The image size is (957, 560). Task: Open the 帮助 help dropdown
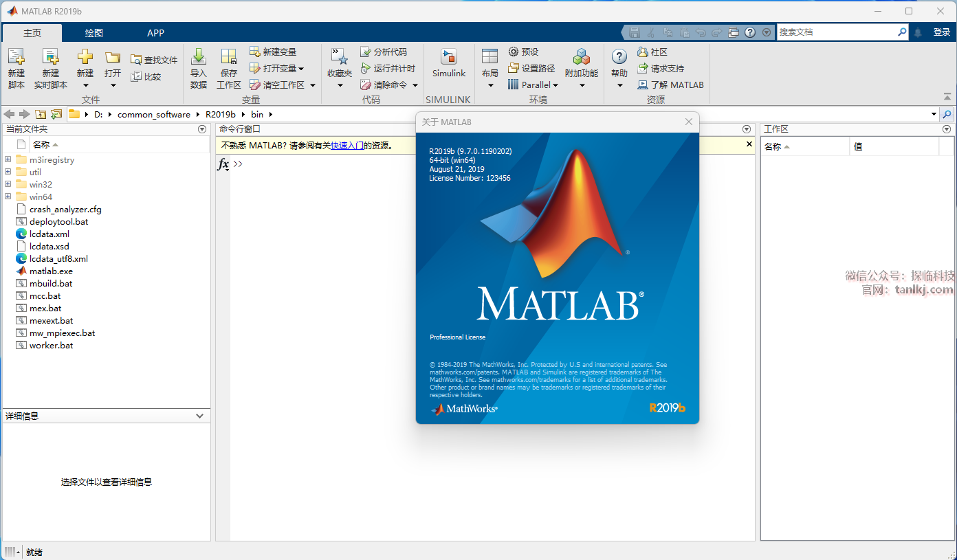point(619,85)
